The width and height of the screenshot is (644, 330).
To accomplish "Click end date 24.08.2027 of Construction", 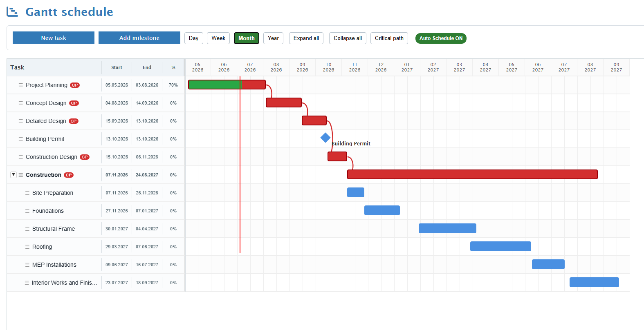I will tap(147, 175).
